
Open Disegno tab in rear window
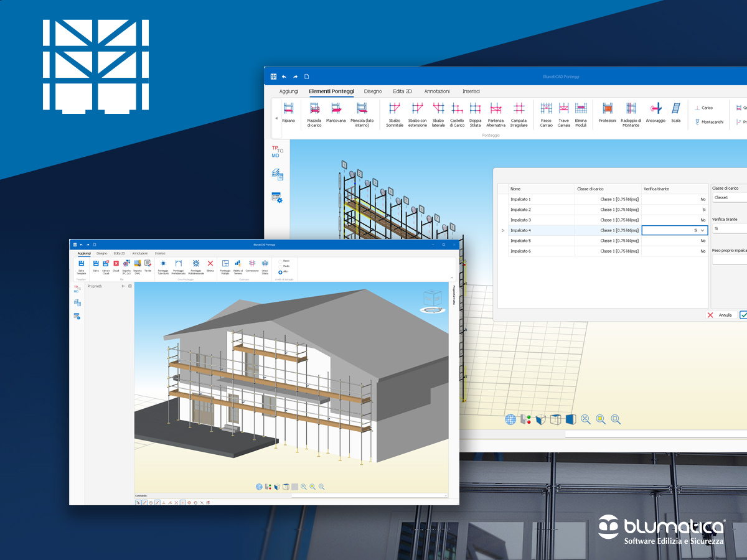click(373, 91)
